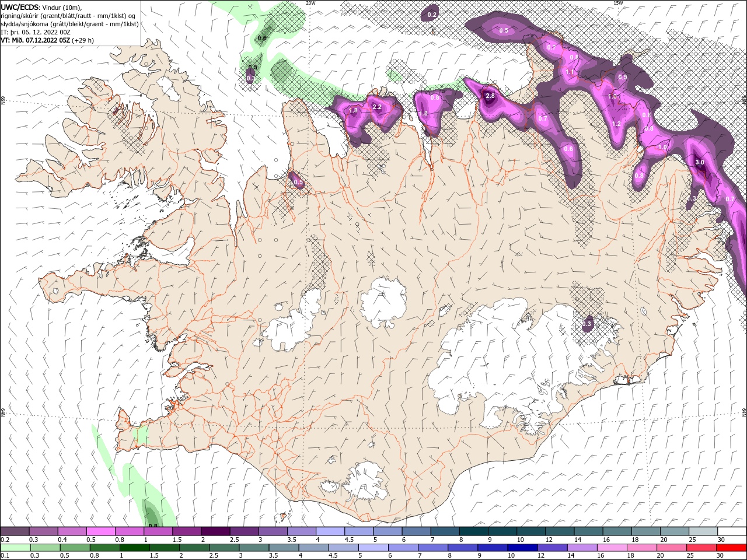Pick the grey-purple 0.2 snow legend swatch
The height and width of the screenshot is (560, 747).
tap(15, 531)
